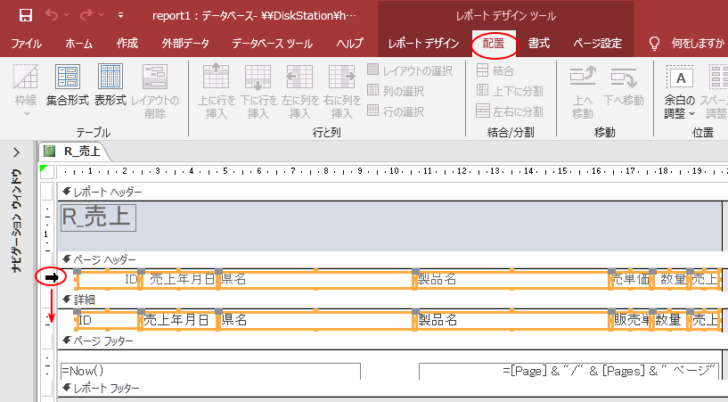Click 右に列を挿入 insert column right

click(342, 91)
